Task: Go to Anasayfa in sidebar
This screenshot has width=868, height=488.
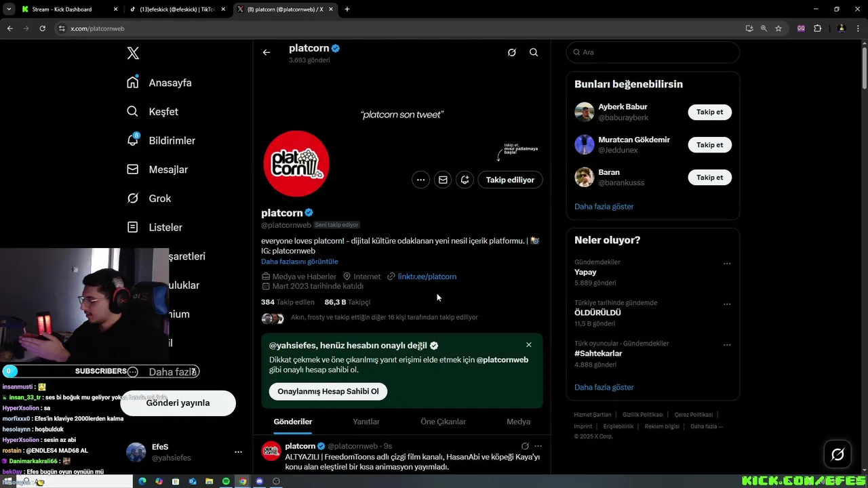Action: 159,83
